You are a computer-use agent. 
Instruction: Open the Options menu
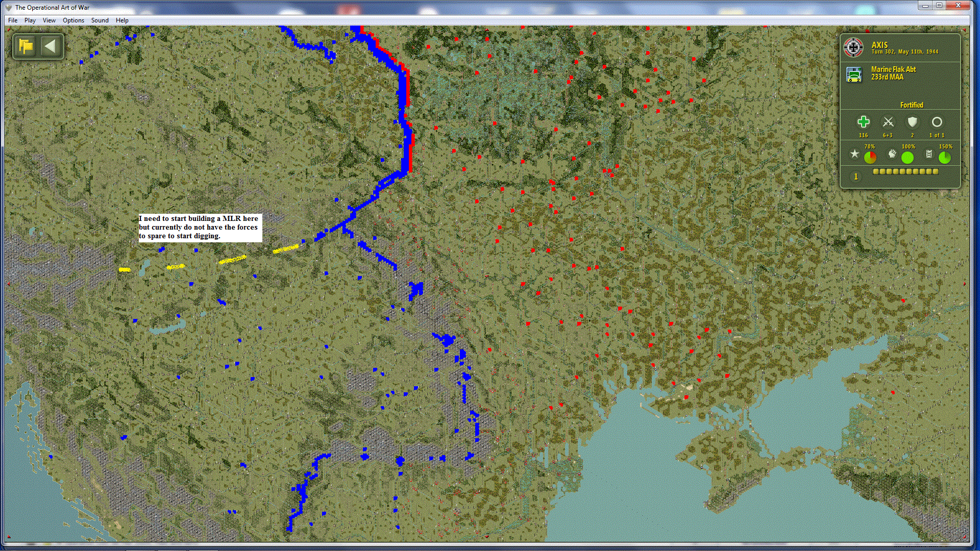[x=73, y=20]
